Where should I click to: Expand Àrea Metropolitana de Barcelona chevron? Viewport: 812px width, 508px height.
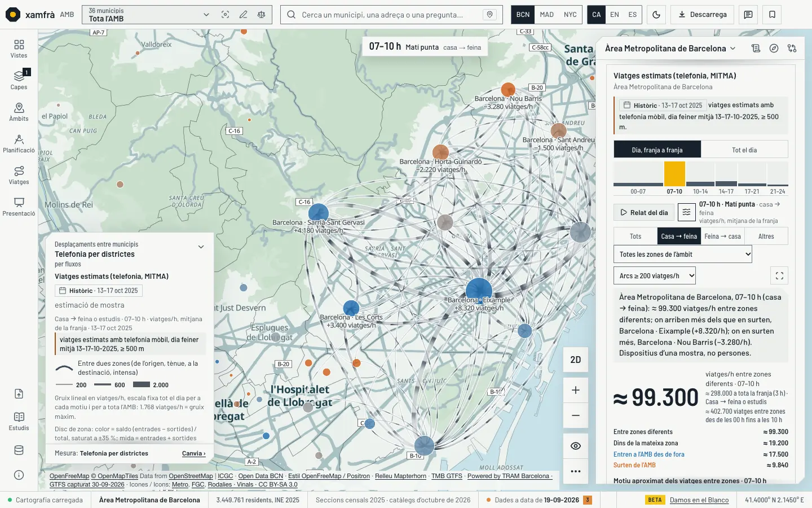[733, 49]
